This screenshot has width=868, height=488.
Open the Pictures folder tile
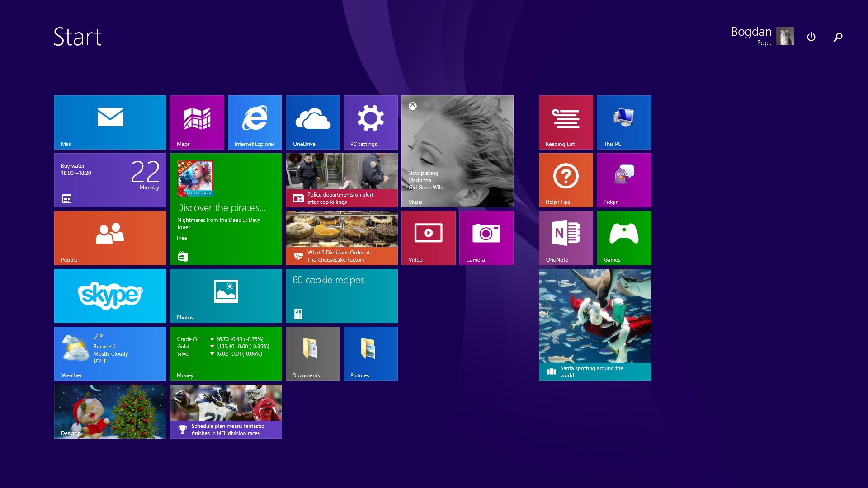pos(371,354)
